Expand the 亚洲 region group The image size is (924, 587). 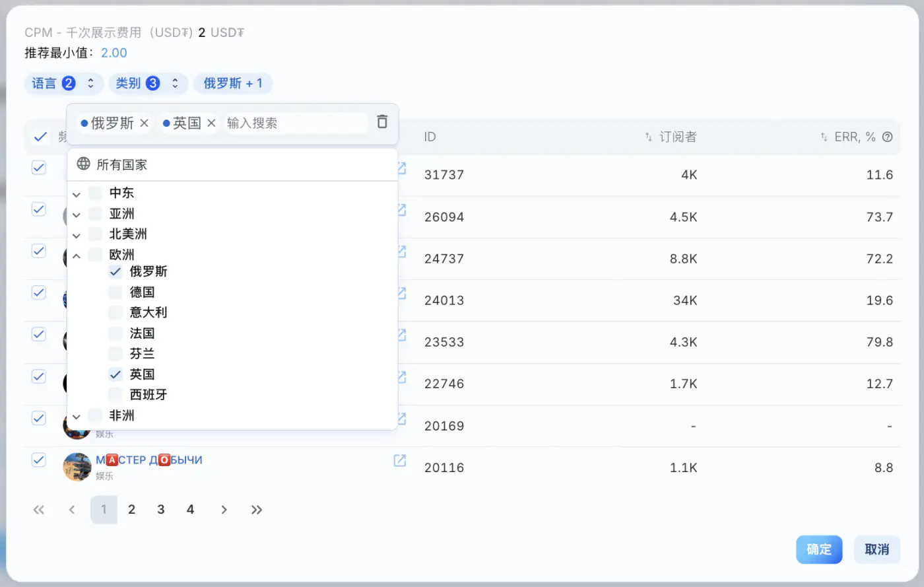pyautogui.click(x=77, y=215)
